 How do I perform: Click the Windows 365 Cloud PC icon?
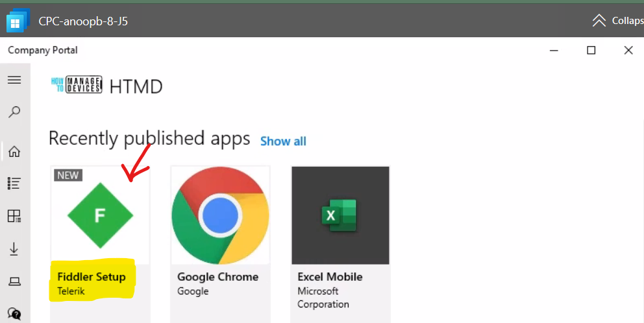coord(18,20)
